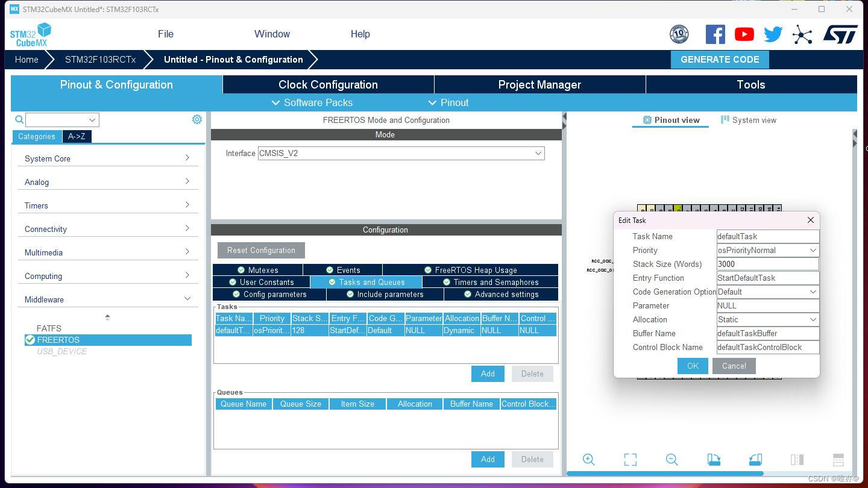Click the search magnifier icon in categories panel
The image size is (868, 488).
pos(19,120)
